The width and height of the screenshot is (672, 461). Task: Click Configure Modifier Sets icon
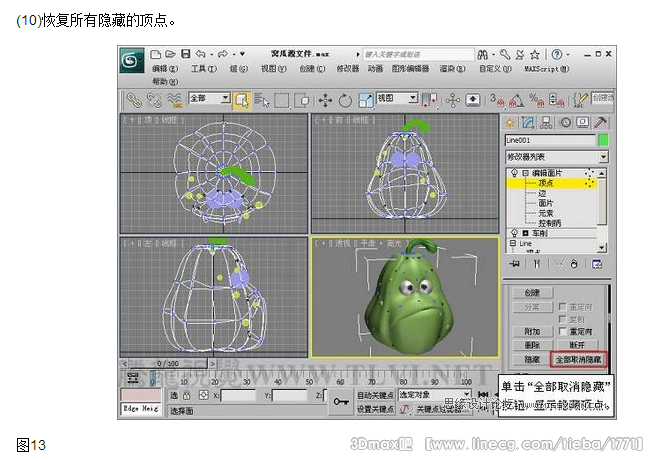597,264
